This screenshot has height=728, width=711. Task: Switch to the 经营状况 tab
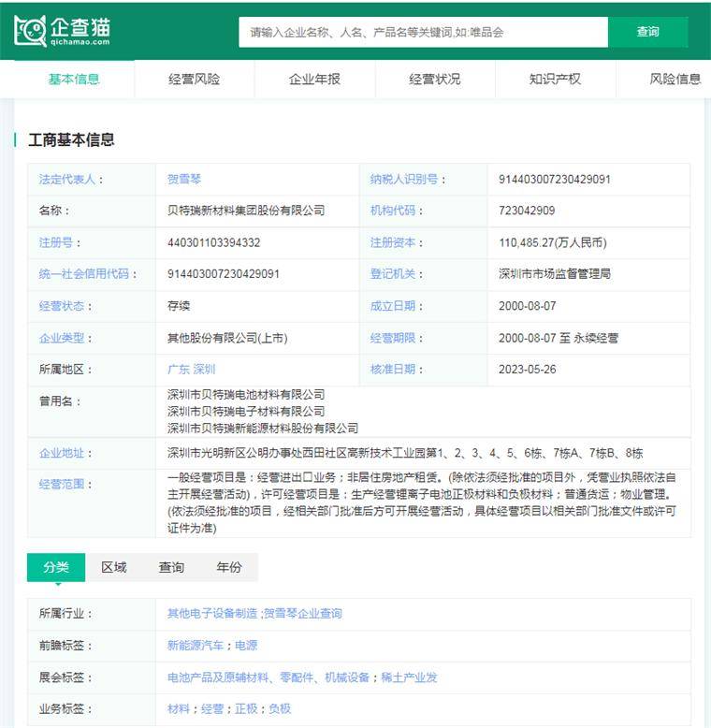tap(435, 80)
